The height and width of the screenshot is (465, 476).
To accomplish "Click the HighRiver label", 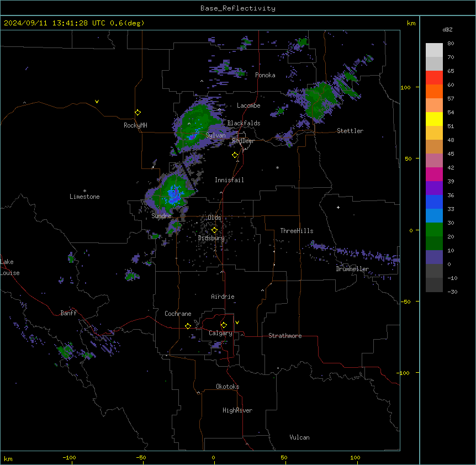I will click(237, 410).
